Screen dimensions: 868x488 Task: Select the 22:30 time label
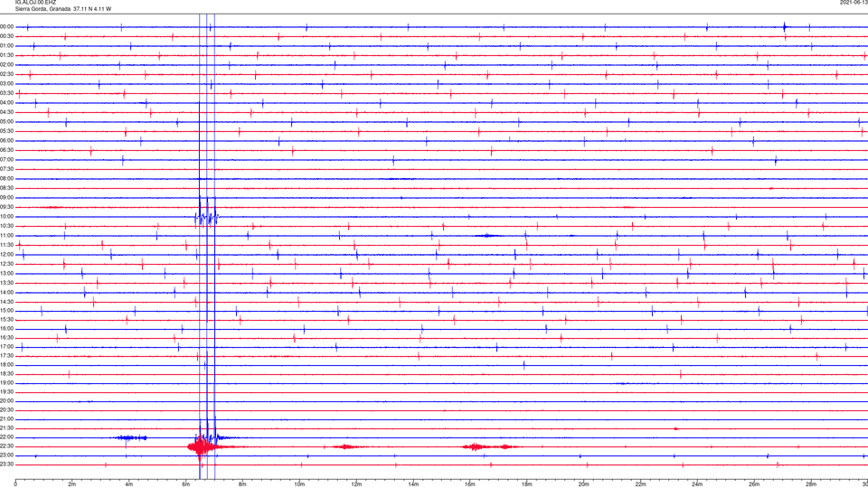tap(7, 446)
